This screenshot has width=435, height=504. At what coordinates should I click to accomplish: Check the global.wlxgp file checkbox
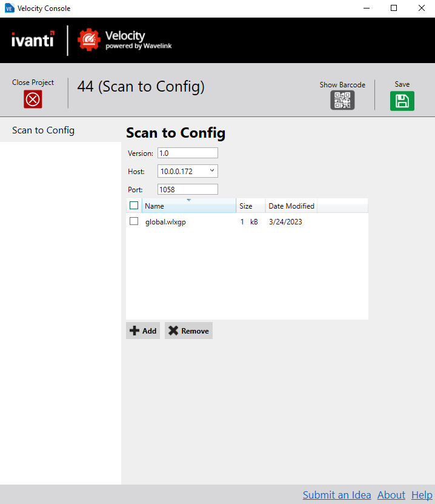134,221
